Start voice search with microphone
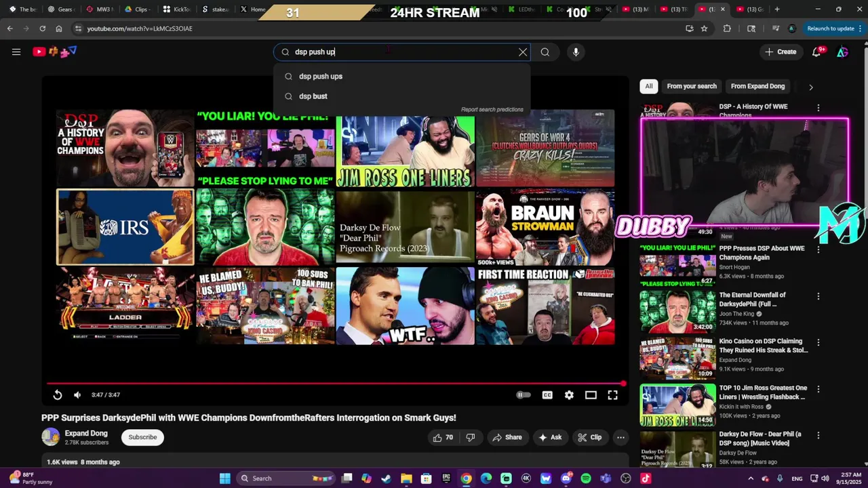868x488 pixels. coord(576,52)
